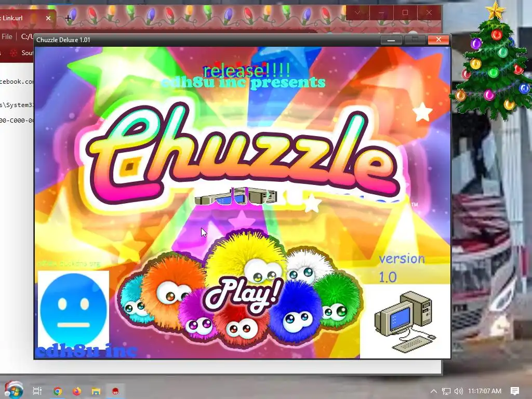Click the Play! button on Chuzzle title screen
The width and height of the screenshot is (532, 399).
[243, 295]
